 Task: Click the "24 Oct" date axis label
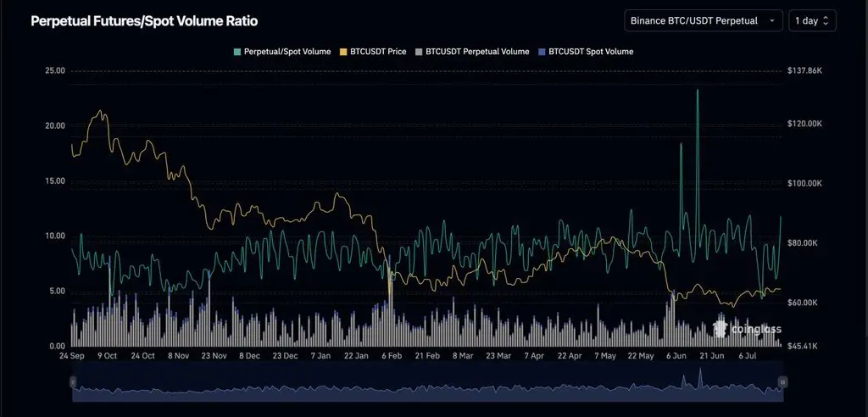(x=142, y=356)
